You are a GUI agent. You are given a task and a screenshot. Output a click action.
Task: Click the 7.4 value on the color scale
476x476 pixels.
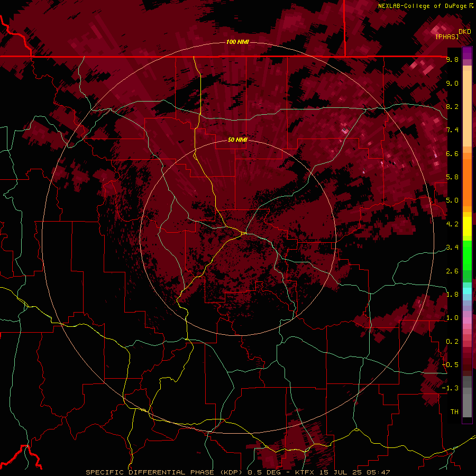pyautogui.click(x=452, y=130)
